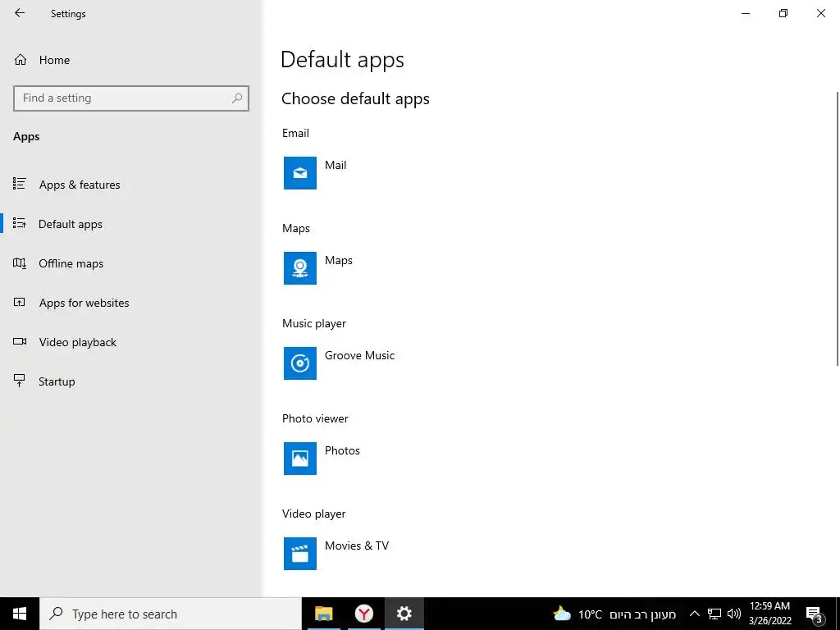Click the volume speaker tray icon

[x=734, y=614]
